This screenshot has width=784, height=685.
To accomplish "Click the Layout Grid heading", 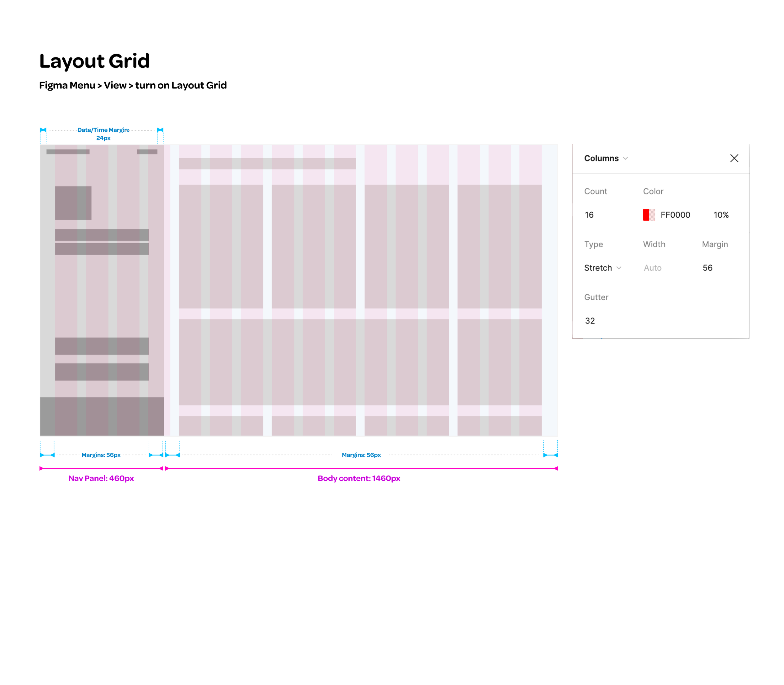I will click(x=94, y=61).
